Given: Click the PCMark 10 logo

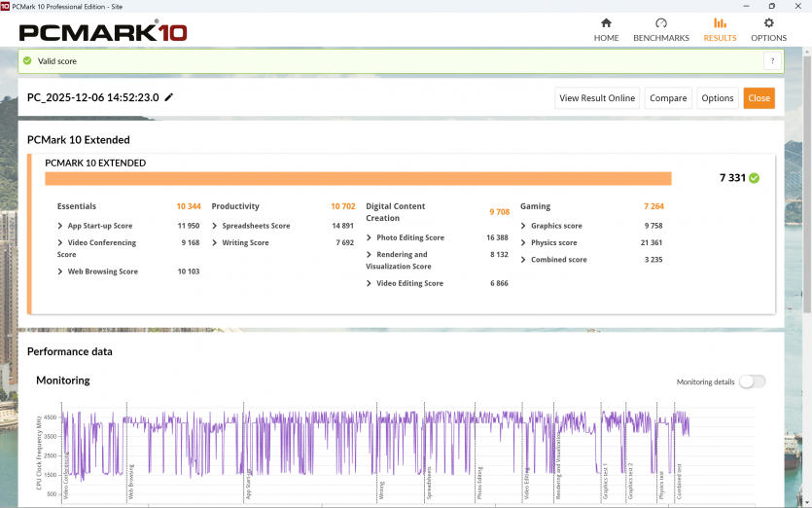Looking at the screenshot, I should [102, 31].
